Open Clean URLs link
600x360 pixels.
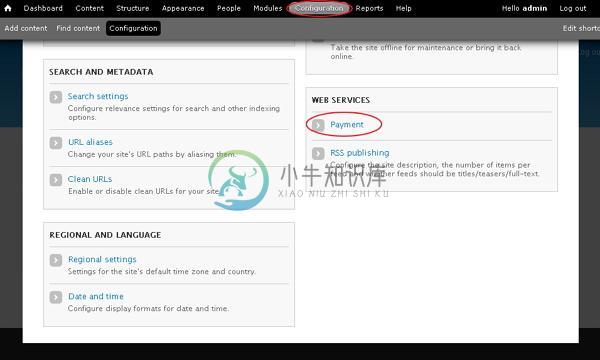pyautogui.click(x=90, y=179)
